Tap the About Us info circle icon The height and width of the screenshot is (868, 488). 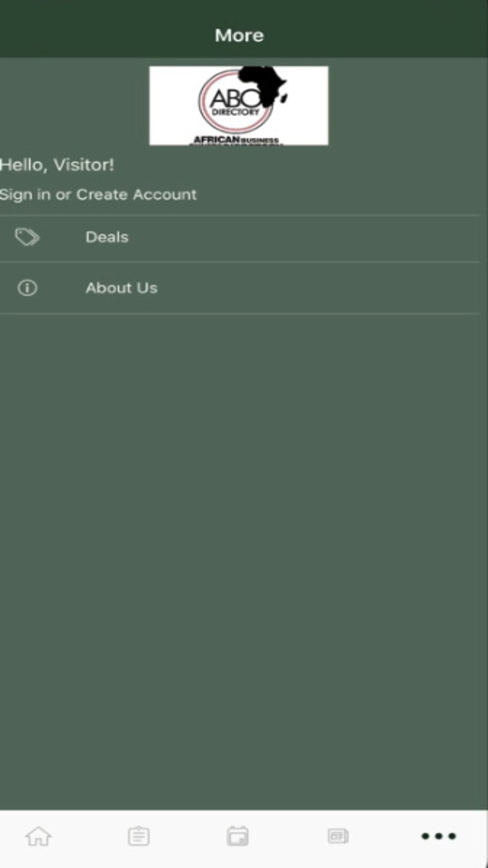coord(27,288)
